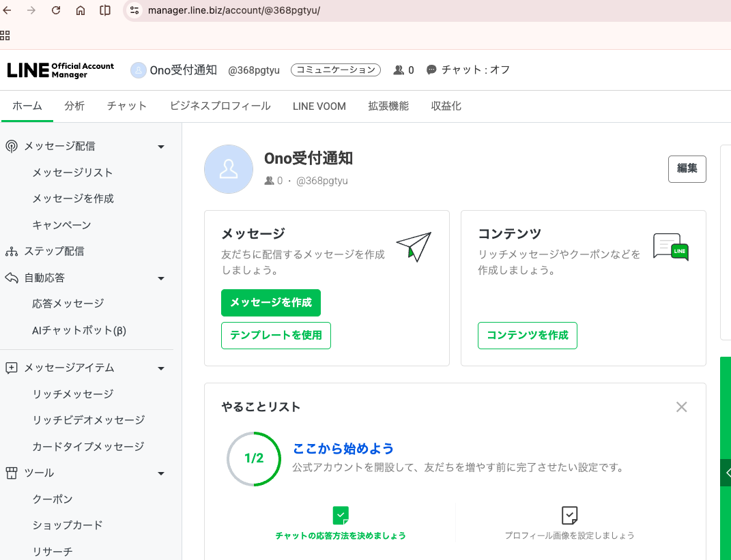Viewport: 731px width, 560px height.
Task: Open リサーチ in sidebar
Action: pyautogui.click(x=52, y=552)
